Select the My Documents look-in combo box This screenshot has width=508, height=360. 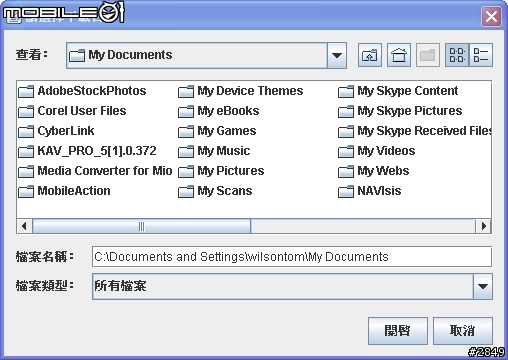click(x=206, y=55)
